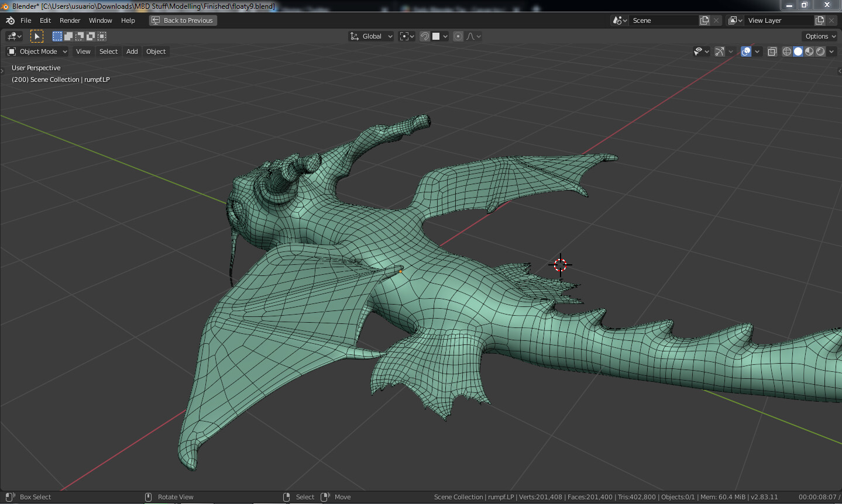Restore down the Blender window
This screenshot has height=504, width=842.
click(x=805, y=5)
